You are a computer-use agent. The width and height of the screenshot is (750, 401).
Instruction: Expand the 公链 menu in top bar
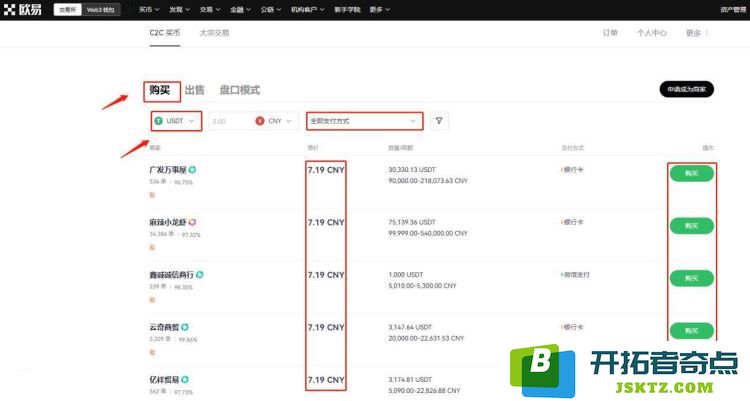point(271,10)
